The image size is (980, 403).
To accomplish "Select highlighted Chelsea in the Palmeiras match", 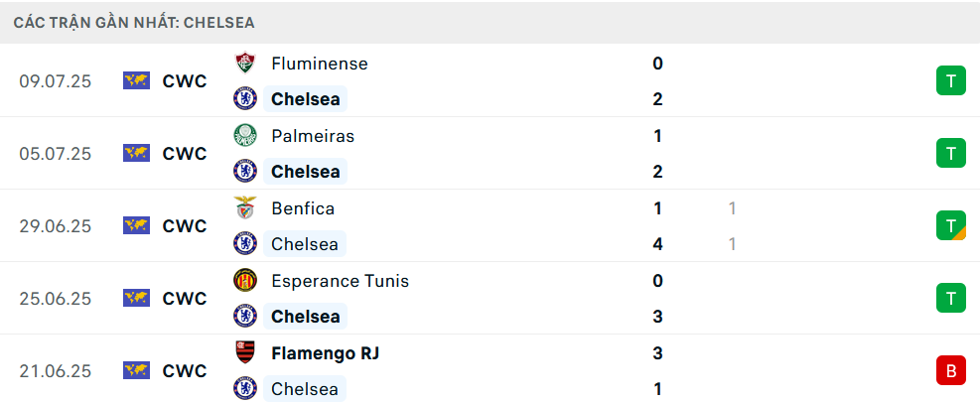I will [x=305, y=171].
